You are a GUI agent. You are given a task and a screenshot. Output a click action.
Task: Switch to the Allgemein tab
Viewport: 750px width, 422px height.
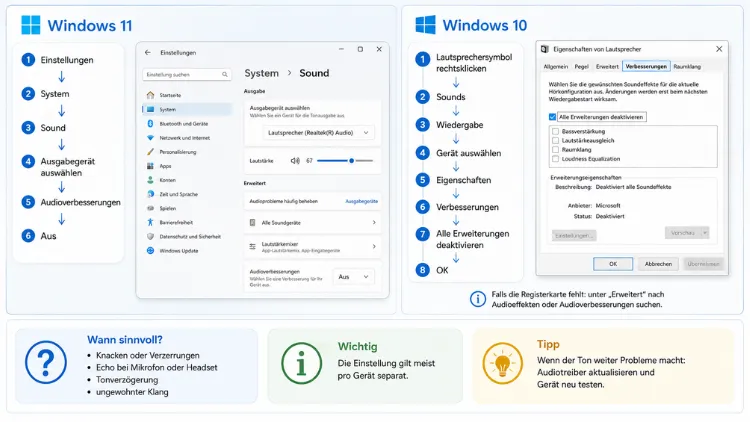point(556,67)
